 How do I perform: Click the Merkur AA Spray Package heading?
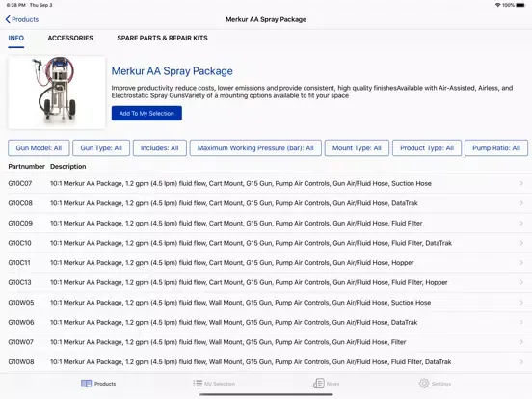[x=172, y=71]
